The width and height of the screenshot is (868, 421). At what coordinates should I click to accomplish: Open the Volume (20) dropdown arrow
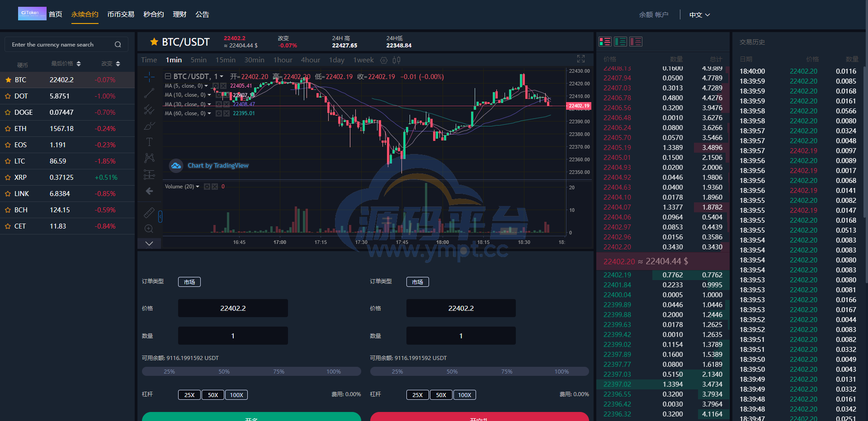click(198, 187)
